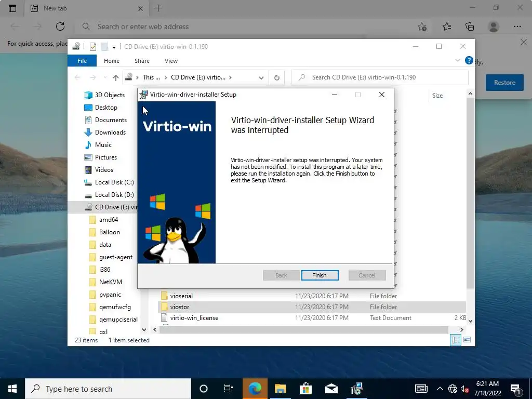Click vertical scrollbar down arrow in file list
Viewport: 532px width, 399px height.
(470, 320)
